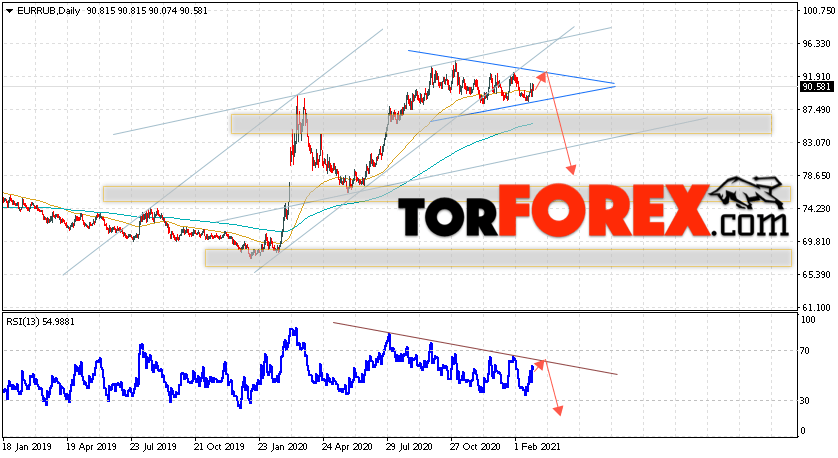
Task: Select the price axis value 65.390
Action: pos(816,275)
